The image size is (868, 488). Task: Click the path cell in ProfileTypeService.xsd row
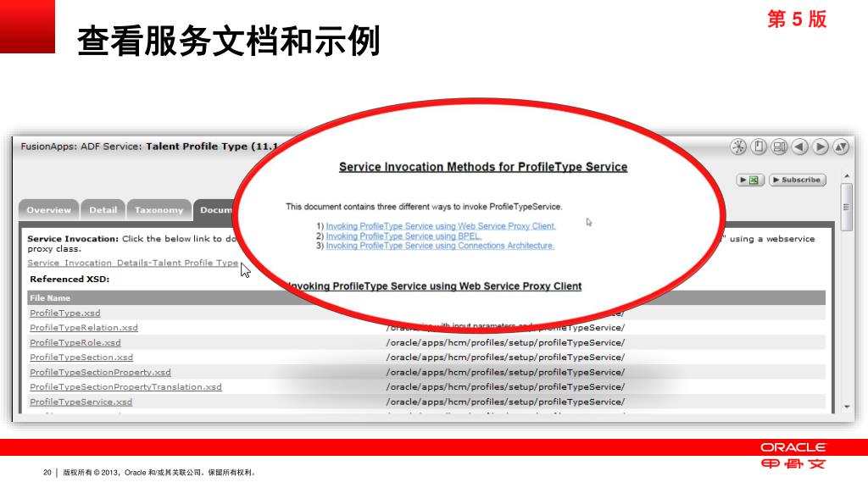505,402
